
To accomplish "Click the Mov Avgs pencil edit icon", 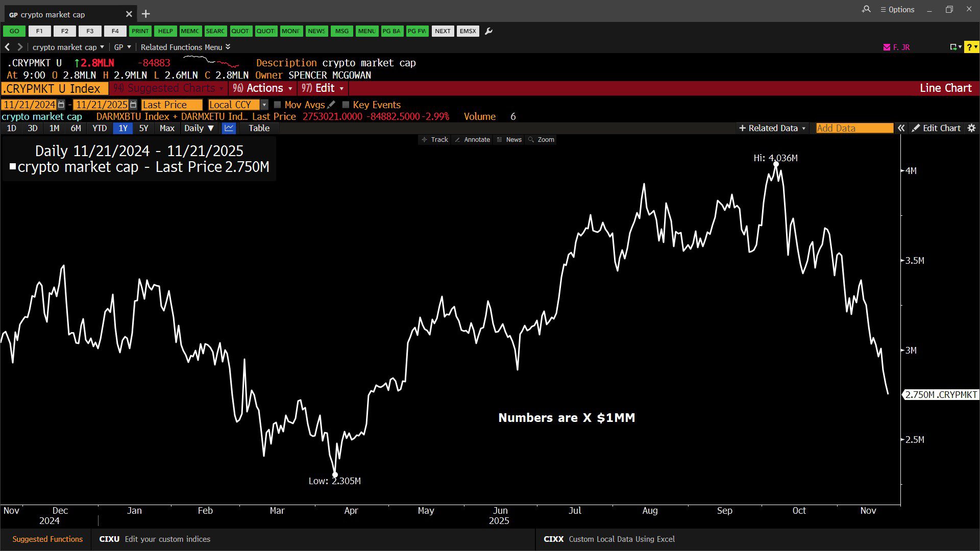I will pos(331,105).
